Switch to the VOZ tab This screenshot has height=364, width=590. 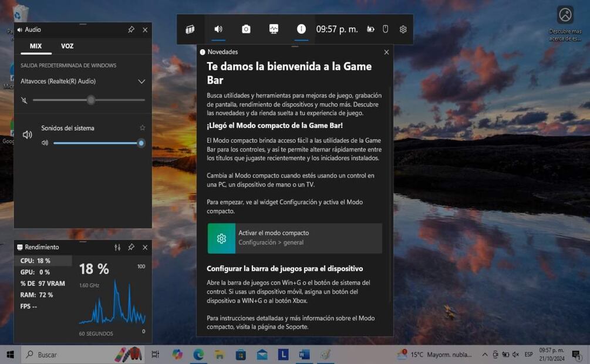67,46
